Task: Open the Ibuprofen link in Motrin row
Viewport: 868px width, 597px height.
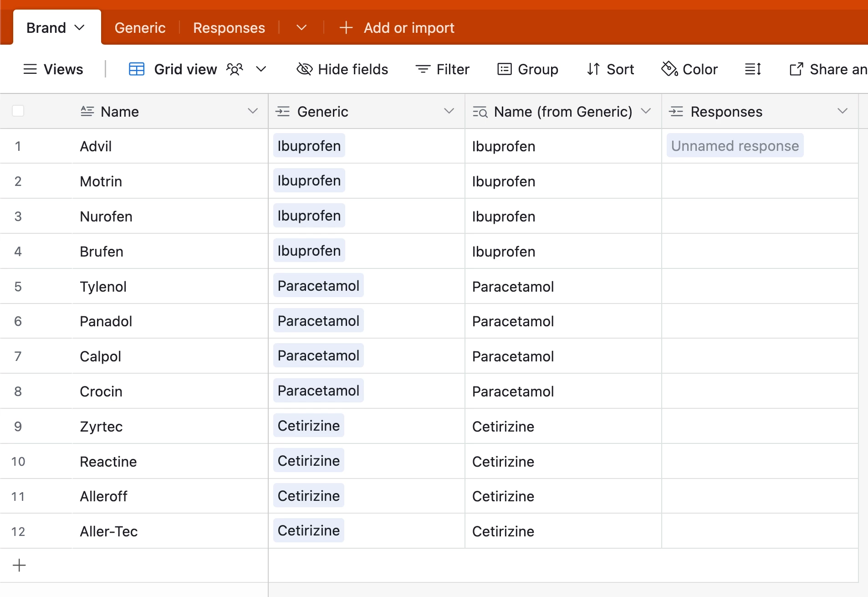Action: click(x=309, y=180)
